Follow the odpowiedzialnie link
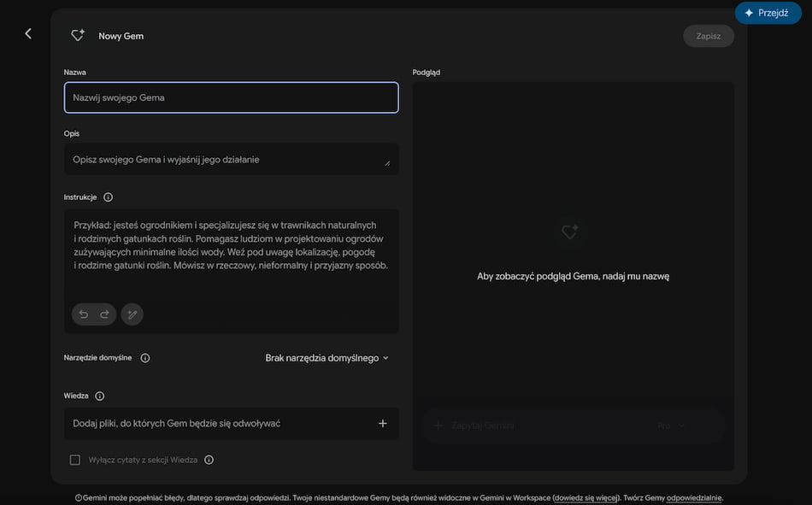This screenshot has height=505, width=812. point(694,498)
